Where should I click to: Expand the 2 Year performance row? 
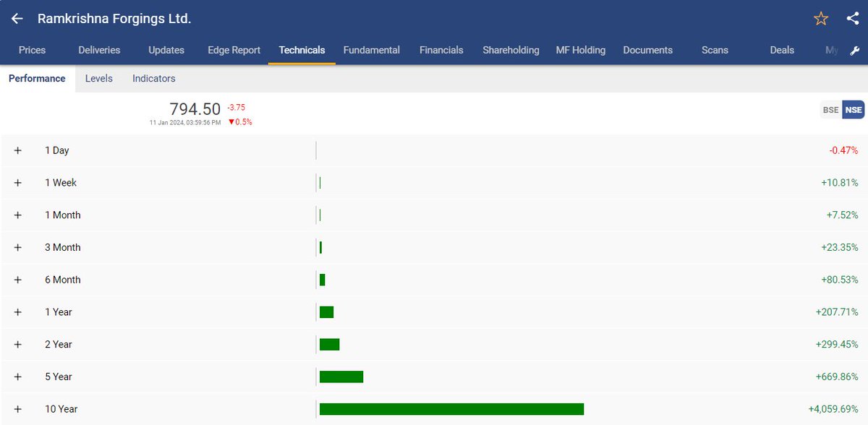click(18, 344)
